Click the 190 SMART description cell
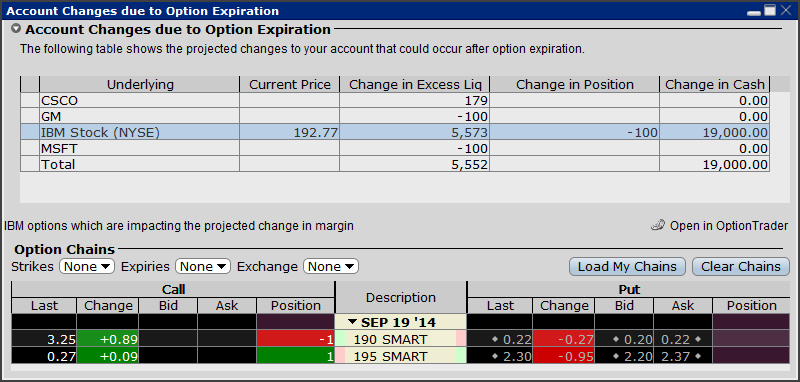 pos(401,339)
